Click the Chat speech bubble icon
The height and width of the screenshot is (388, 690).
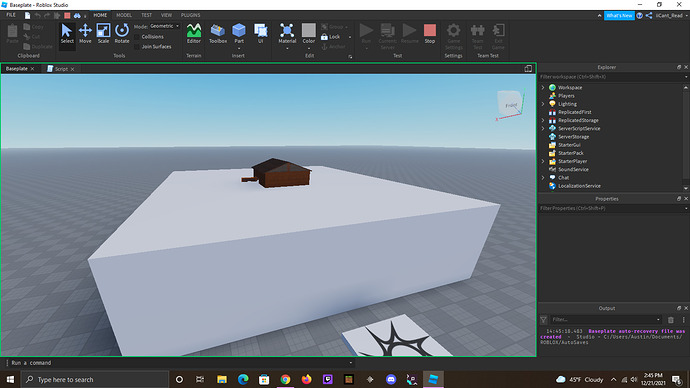[x=552, y=178]
